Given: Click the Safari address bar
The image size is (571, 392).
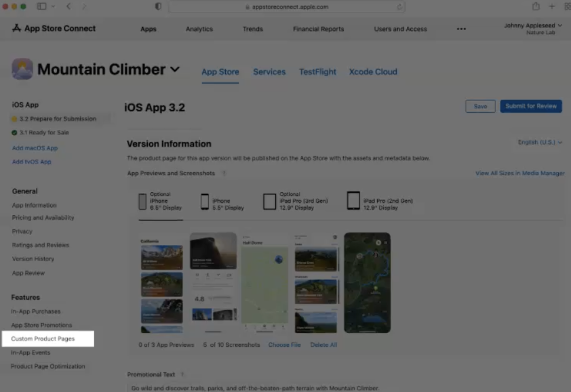Looking at the screenshot, I should point(287,7).
